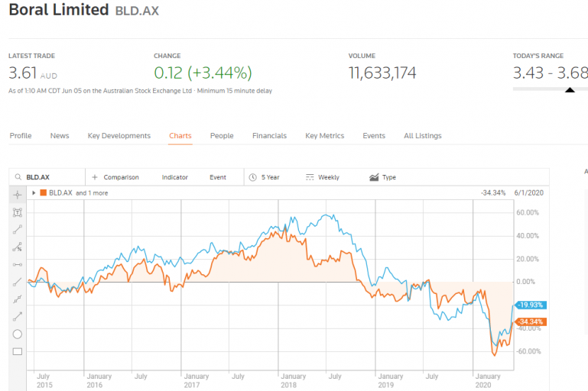Click the search magnifier icon
The height and width of the screenshot is (391, 588).
(18, 177)
